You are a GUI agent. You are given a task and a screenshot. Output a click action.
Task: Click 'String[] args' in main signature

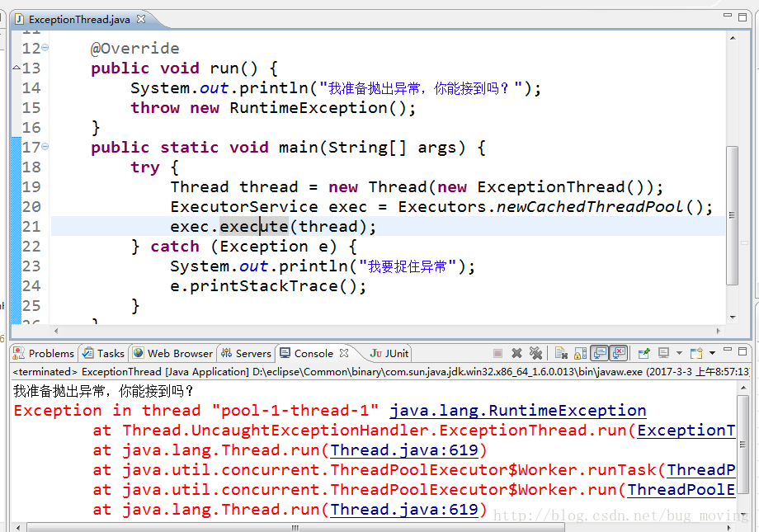coord(393,147)
